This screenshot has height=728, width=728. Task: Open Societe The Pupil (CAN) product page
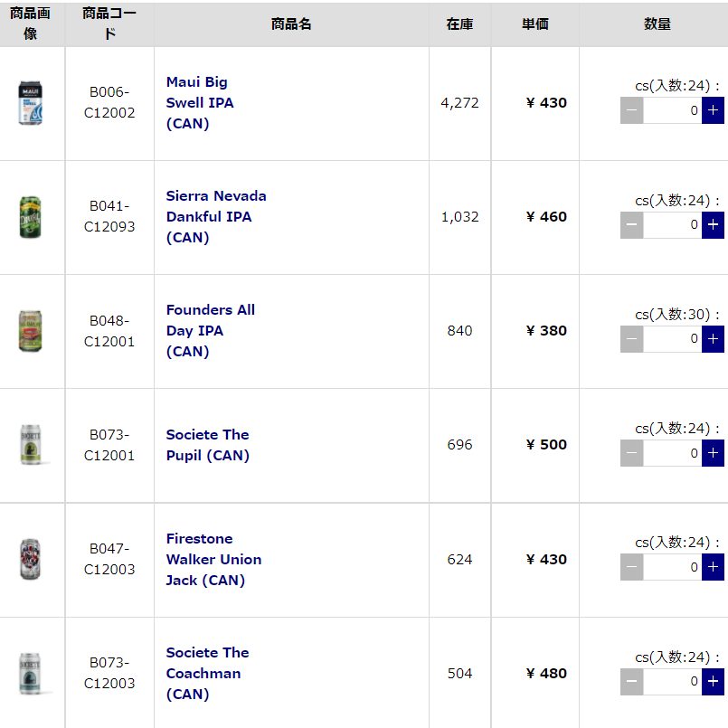[x=207, y=445]
